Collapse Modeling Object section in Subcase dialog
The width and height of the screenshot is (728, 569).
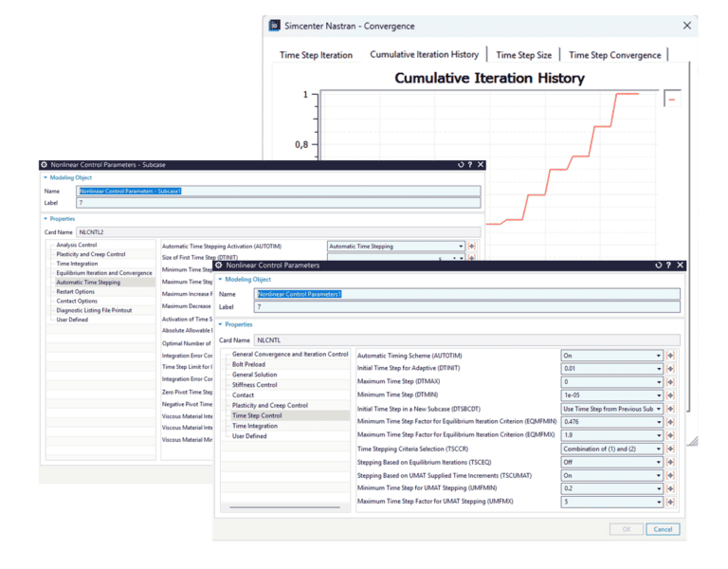[x=45, y=177]
